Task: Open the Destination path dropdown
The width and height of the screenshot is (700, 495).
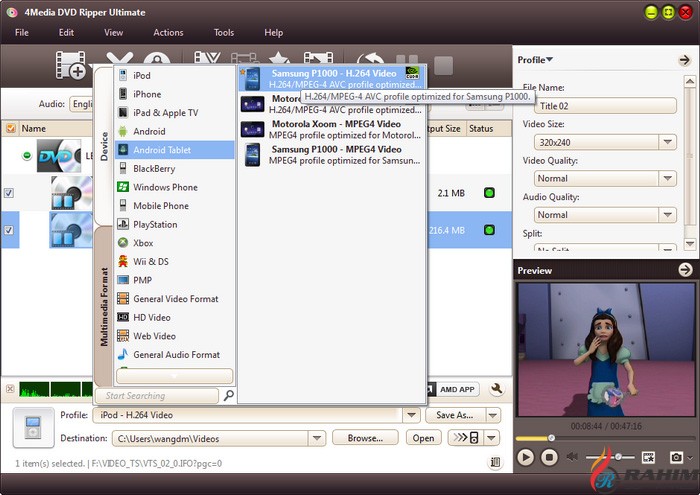Action: pyautogui.click(x=318, y=438)
